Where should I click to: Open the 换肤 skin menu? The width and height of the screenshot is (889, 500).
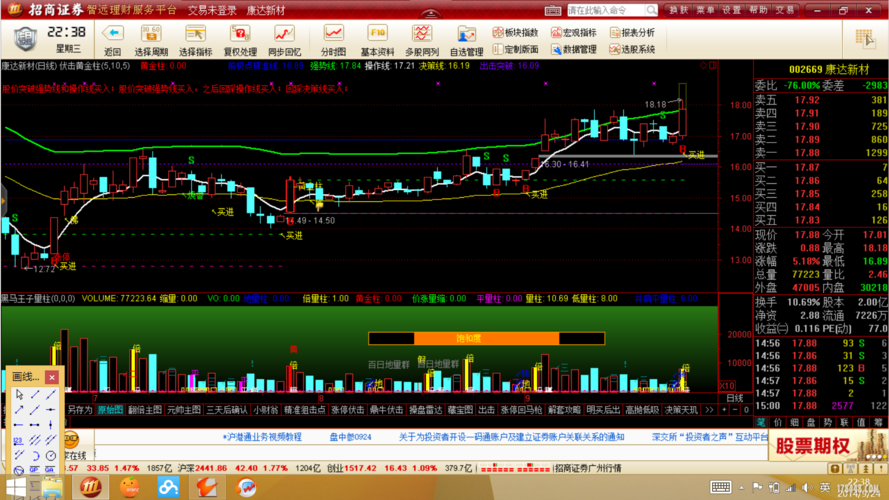[x=679, y=10]
